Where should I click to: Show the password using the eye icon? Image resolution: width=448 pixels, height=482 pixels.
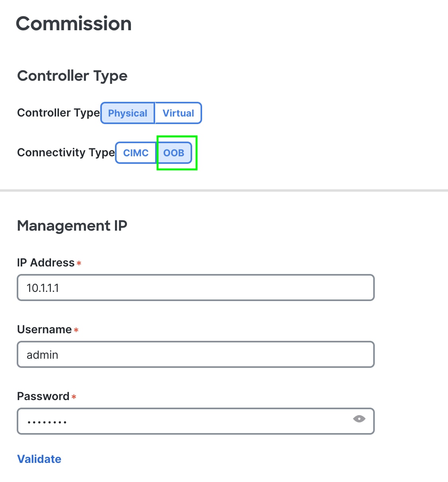(359, 419)
